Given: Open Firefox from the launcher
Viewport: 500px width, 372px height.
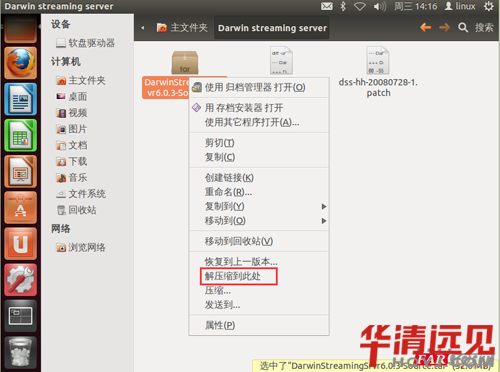Looking at the screenshot, I should 21,63.
